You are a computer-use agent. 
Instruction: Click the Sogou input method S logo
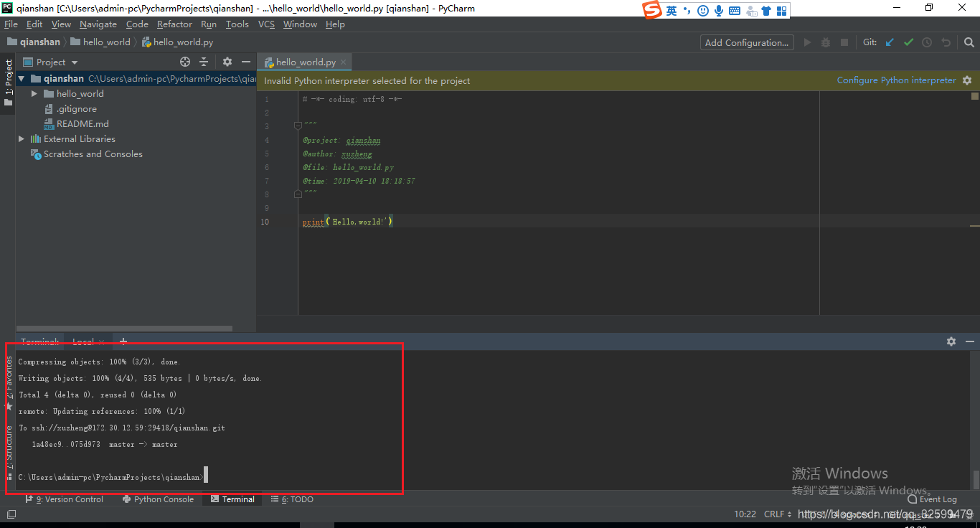click(651, 10)
